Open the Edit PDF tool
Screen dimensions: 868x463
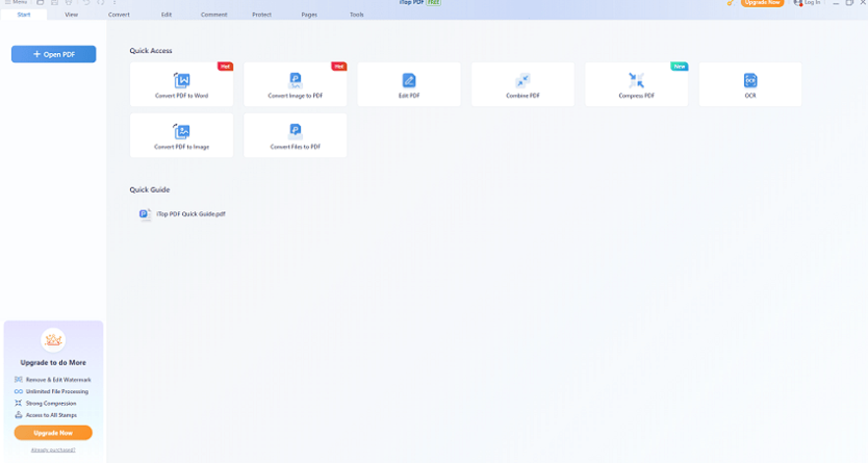coord(409,84)
